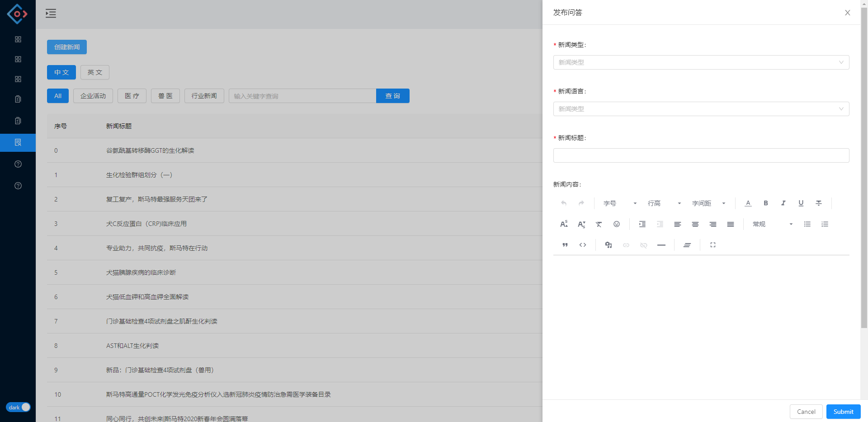This screenshot has width=868, height=422.
Task: Click news title 谷氨酰基转移酶GGT的生化解读
Action: click(x=150, y=150)
